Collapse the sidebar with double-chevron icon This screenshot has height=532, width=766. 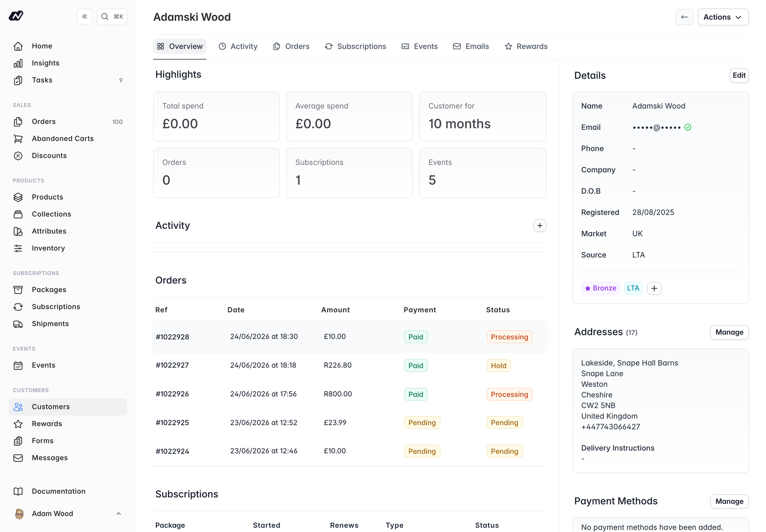[x=84, y=17]
